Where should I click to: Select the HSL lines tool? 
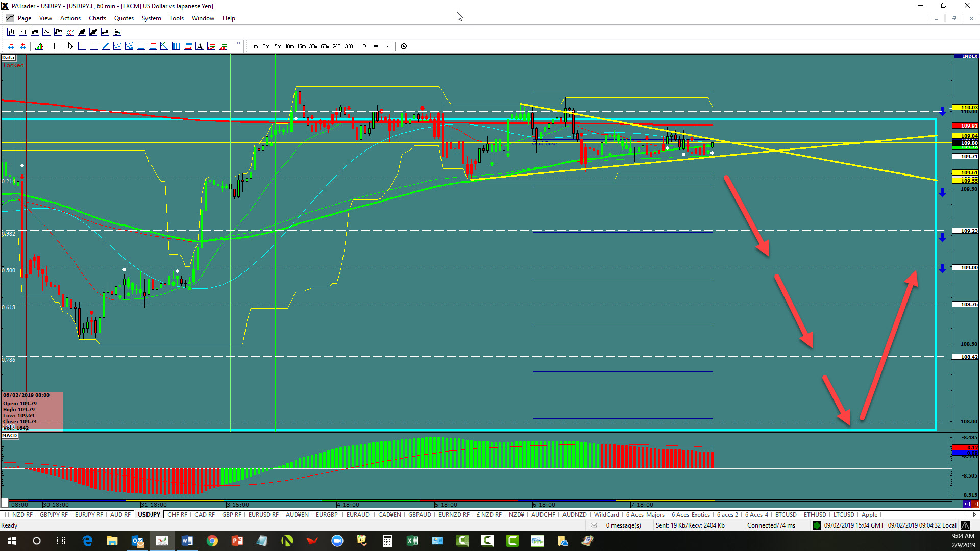(223, 46)
